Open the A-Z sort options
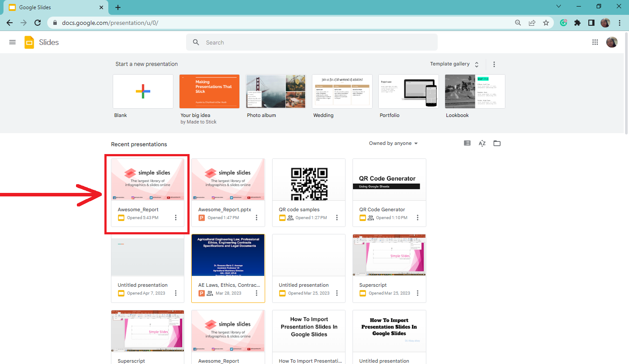The image size is (629, 364). click(482, 143)
